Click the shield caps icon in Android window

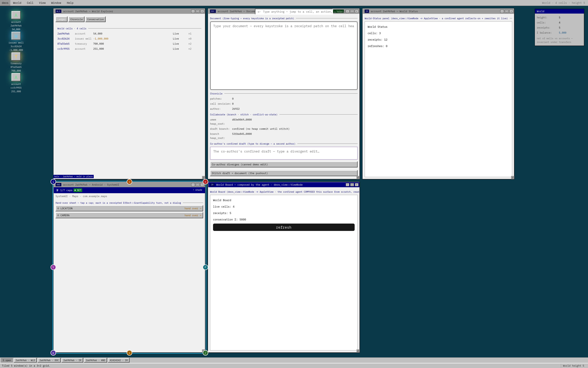click(57, 190)
